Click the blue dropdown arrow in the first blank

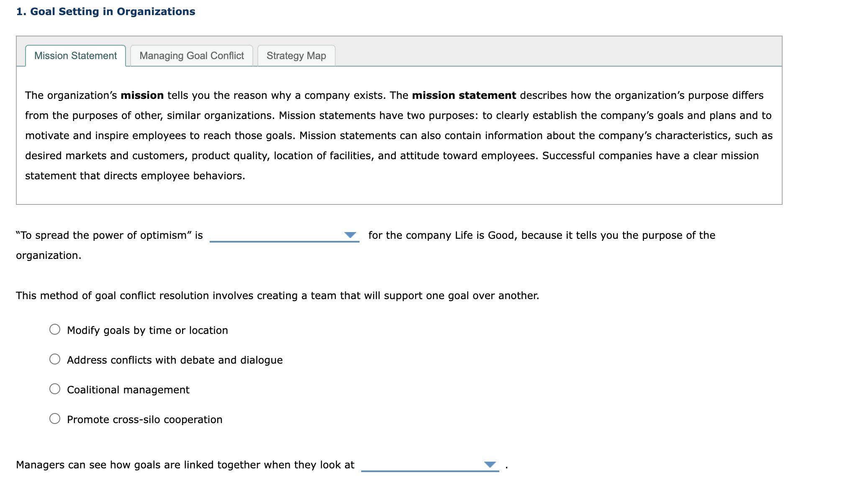click(x=350, y=235)
